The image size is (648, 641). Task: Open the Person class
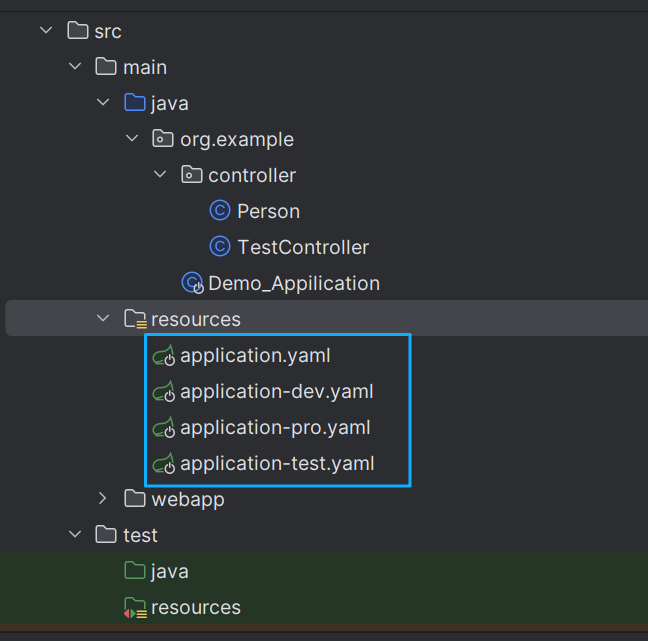269,211
